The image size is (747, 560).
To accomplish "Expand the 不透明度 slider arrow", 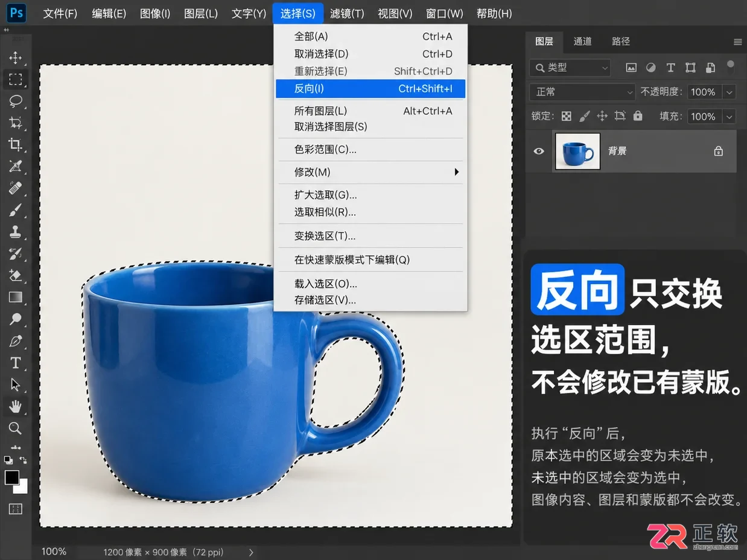I will (730, 92).
